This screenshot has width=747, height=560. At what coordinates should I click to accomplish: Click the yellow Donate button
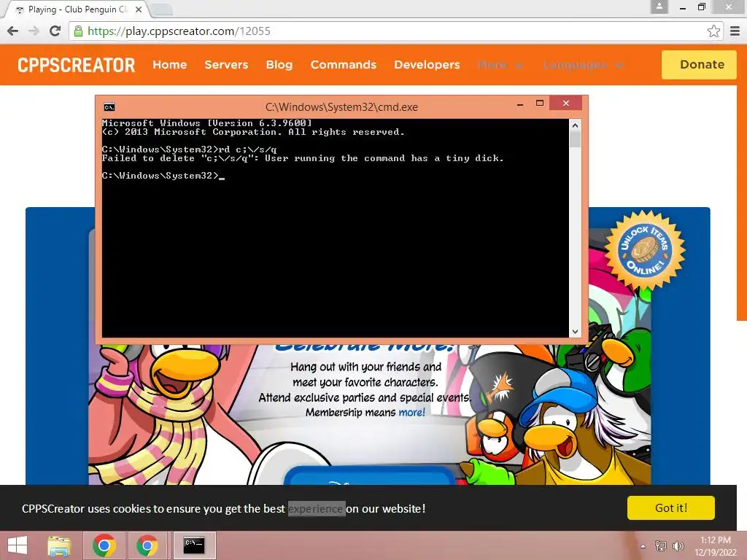click(x=699, y=64)
